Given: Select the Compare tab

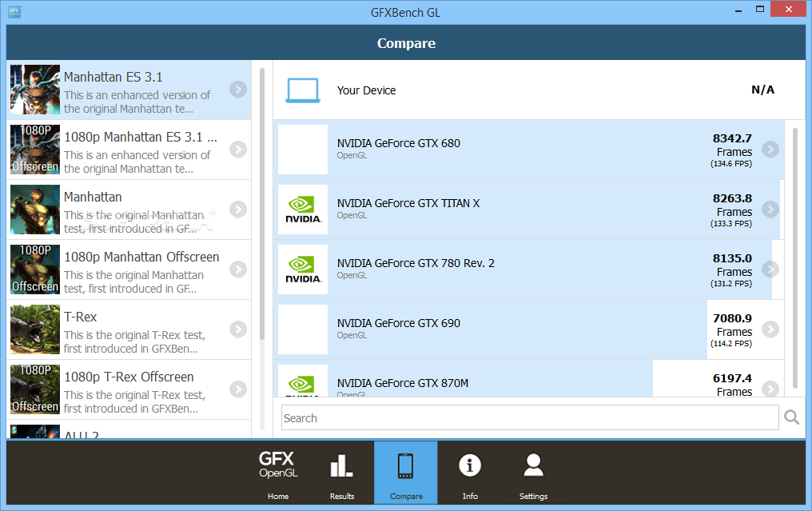Looking at the screenshot, I should click(x=406, y=473).
